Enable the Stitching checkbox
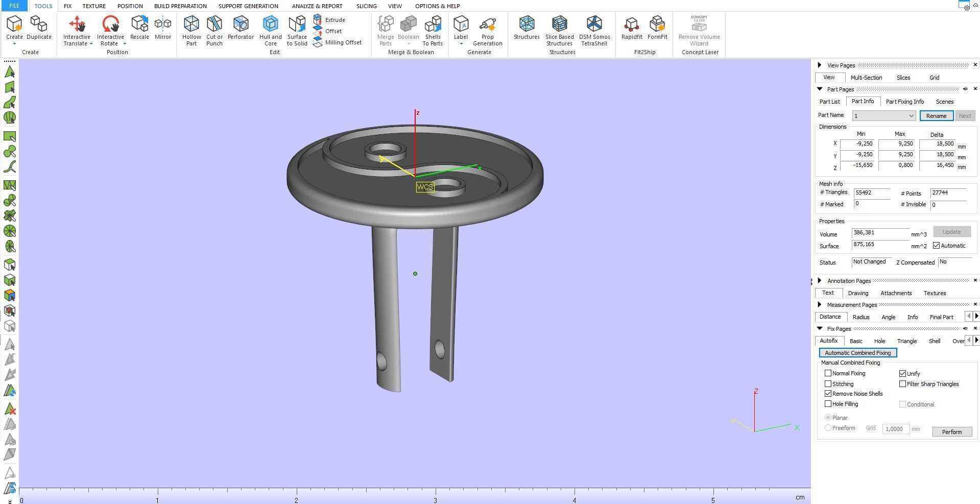Image resolution: width=980 pixels, height=504 pixels. pos(828,383)
